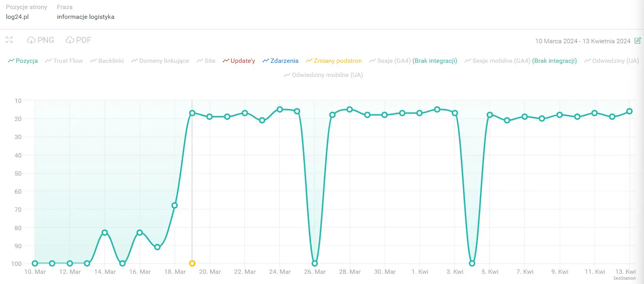Select the 18 Mar data point near 68

point(175,205)
